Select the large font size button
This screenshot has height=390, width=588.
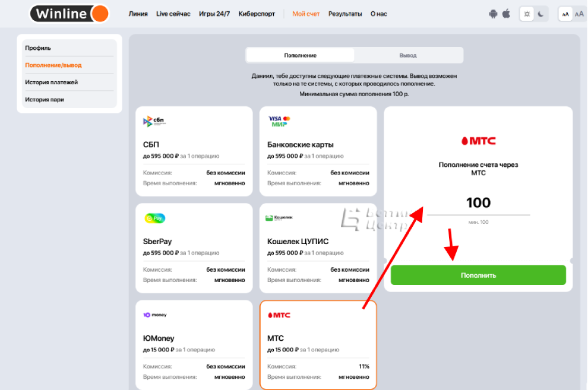pos(579,14)
